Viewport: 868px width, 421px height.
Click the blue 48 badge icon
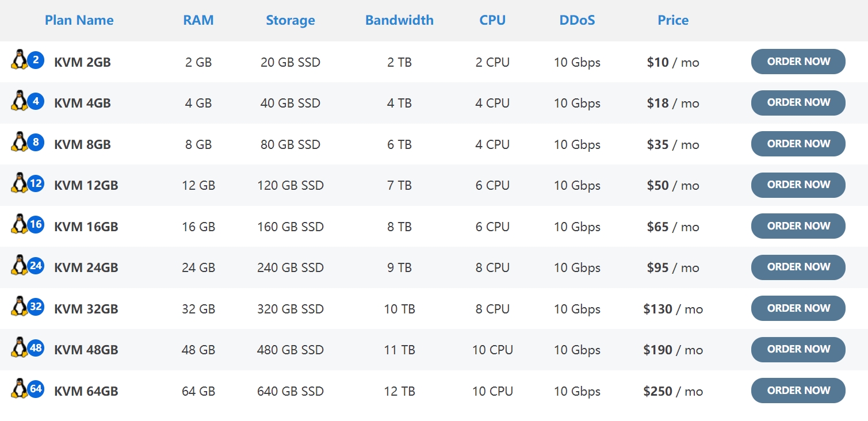click(36, 348)
